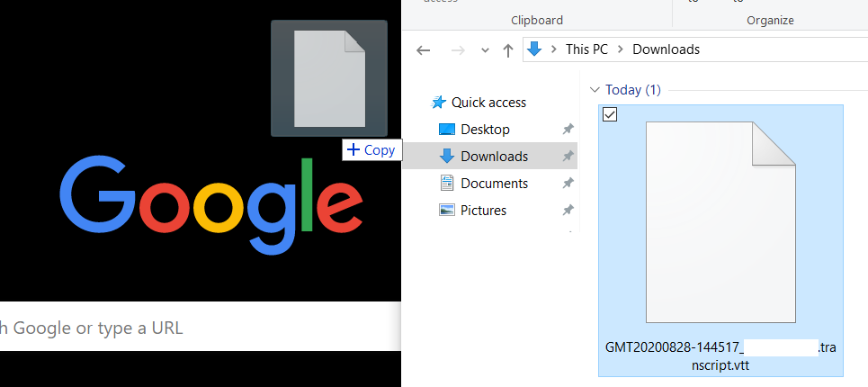Click the Today (1) group header text
868x387 pixels.
click(x=632, y=90)
